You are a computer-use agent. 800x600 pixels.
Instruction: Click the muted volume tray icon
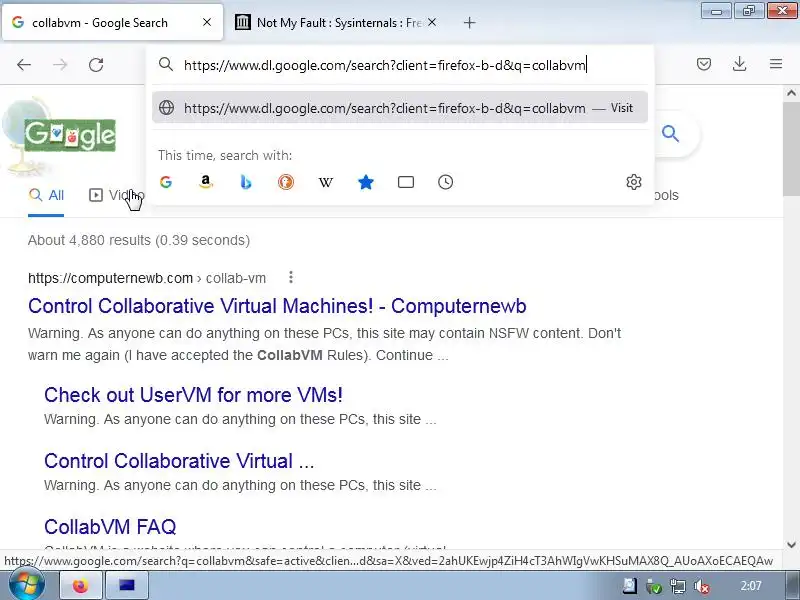pos(702,587)
